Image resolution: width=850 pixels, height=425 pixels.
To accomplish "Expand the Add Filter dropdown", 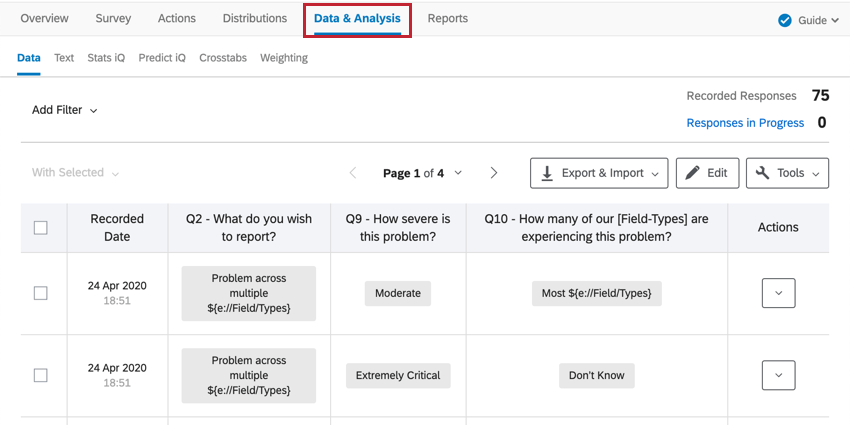I will pyautogui.click(x=65, y=110).
